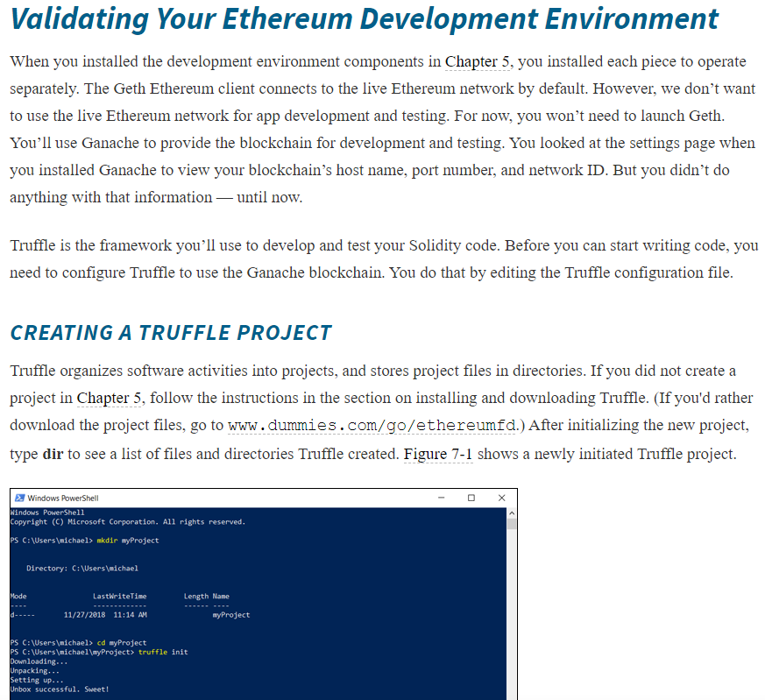765x700 pixels.
Task: Click the PowerShell vertical scrollbar thumb
Action: (x=512, y=525)
